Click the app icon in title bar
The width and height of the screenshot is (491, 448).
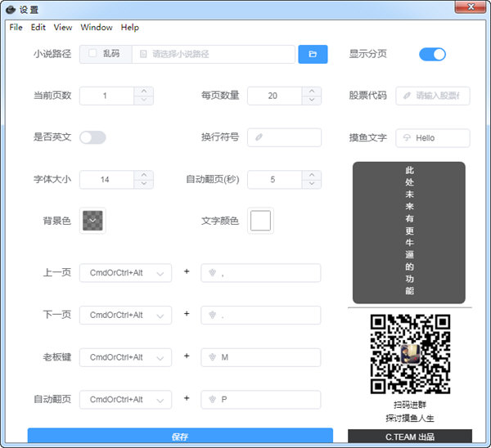11,9
